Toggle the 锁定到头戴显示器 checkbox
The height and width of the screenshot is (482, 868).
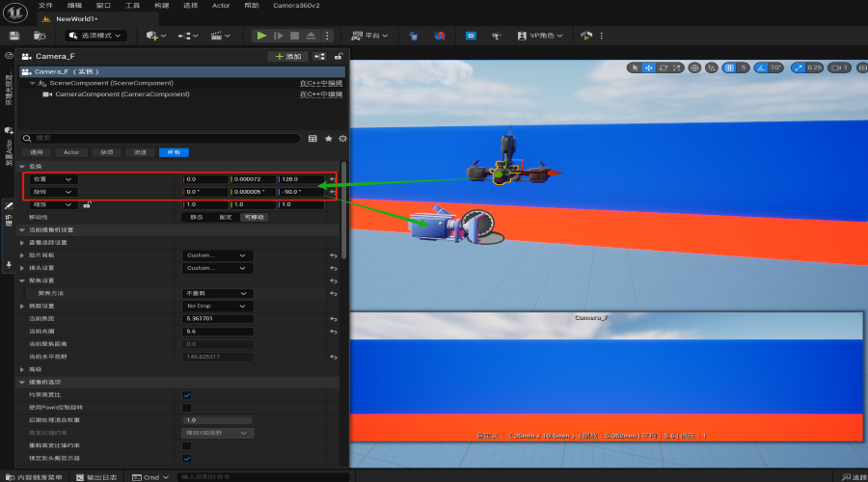(186, 458)
